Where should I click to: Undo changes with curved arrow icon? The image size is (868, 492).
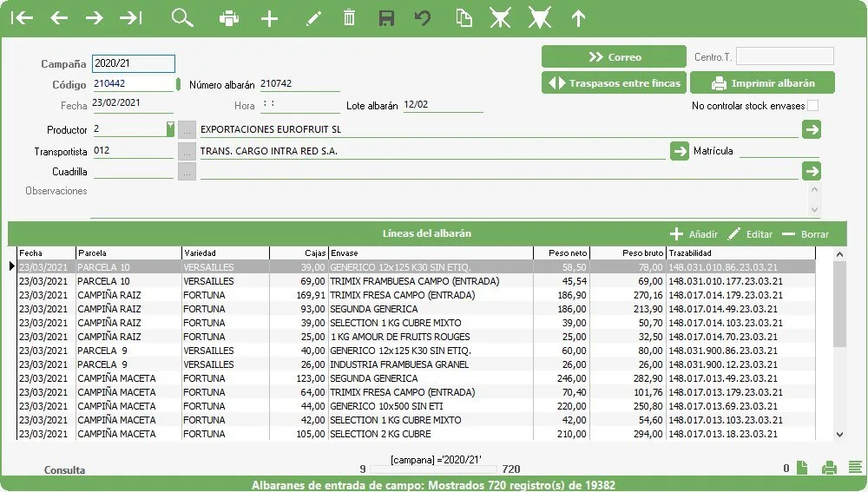(x=423, y=18)
